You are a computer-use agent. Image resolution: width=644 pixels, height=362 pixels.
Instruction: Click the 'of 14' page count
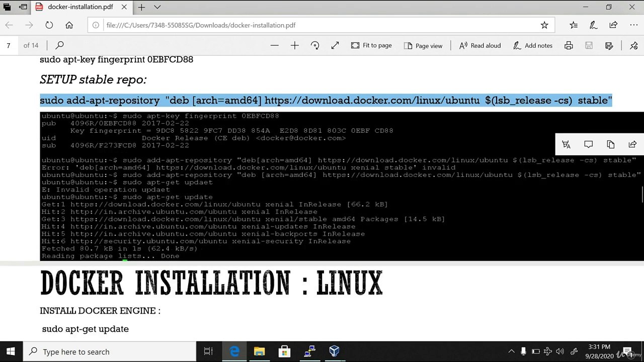pos(31,45)
